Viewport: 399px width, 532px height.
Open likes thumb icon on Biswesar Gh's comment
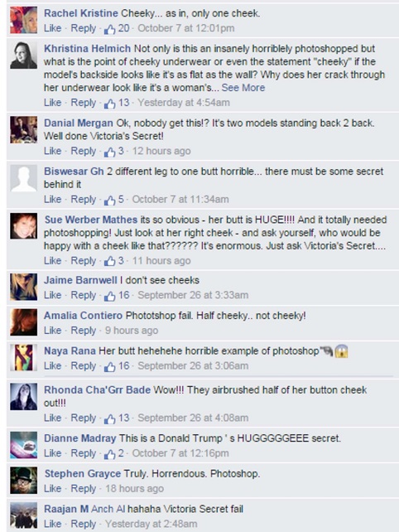tap(109, 201)
